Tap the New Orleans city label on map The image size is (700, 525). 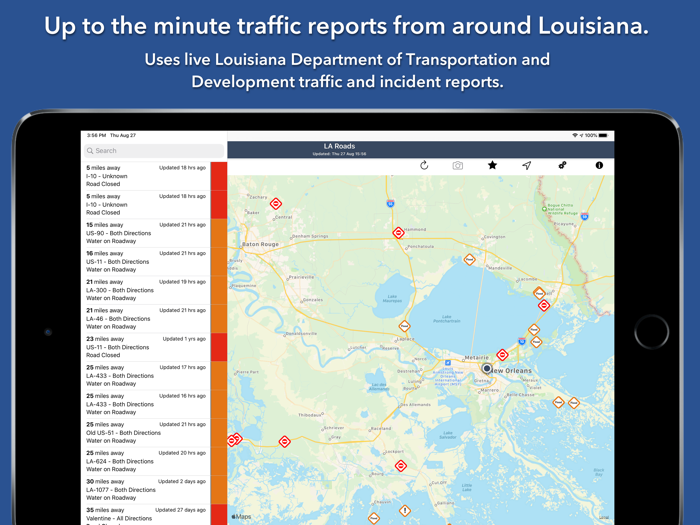(x=512, y=371)
